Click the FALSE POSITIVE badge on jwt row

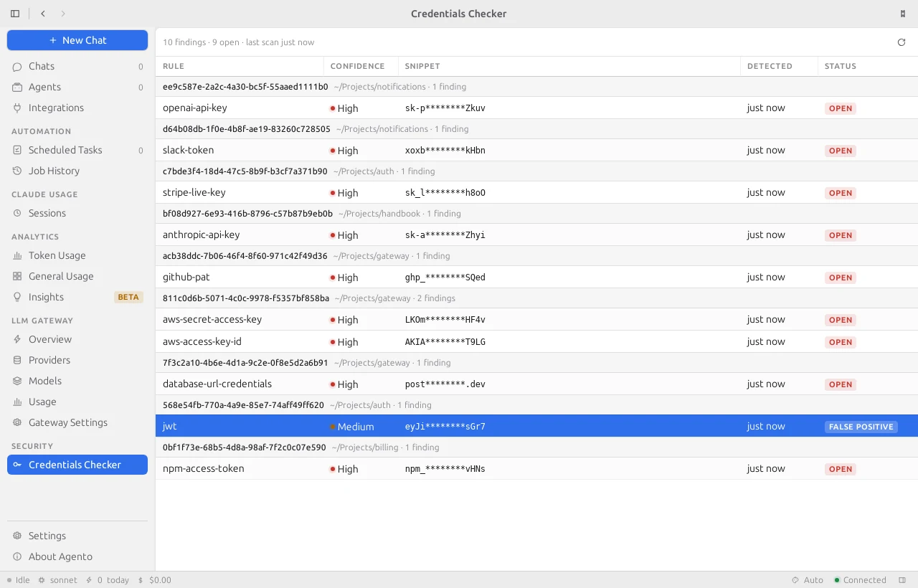(861, 427)
